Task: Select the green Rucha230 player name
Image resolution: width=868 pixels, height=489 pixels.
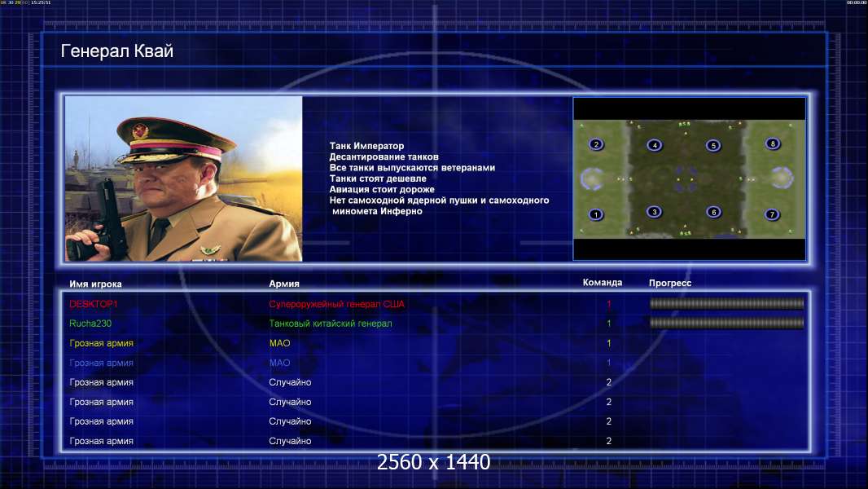Action: (x=90, y=324)
